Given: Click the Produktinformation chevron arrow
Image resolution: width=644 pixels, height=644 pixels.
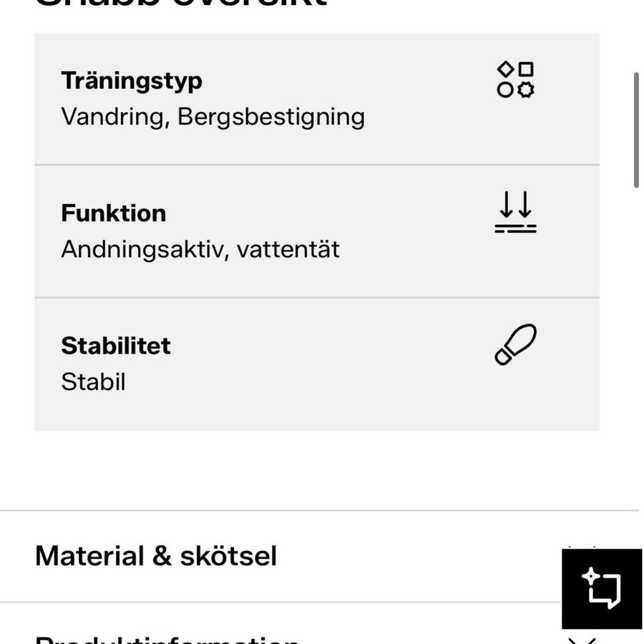Looking at the screenshot, I should point(582,638).
